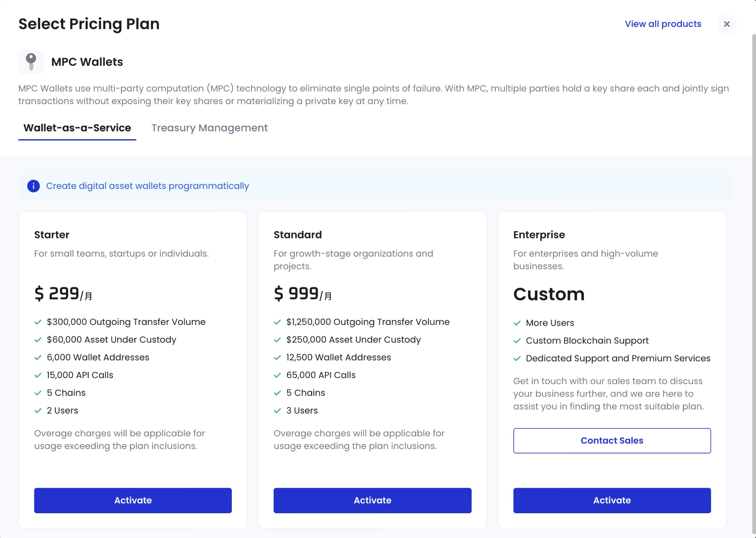
Task: Close the pricing plan dialog
Action: coord(726,24)
